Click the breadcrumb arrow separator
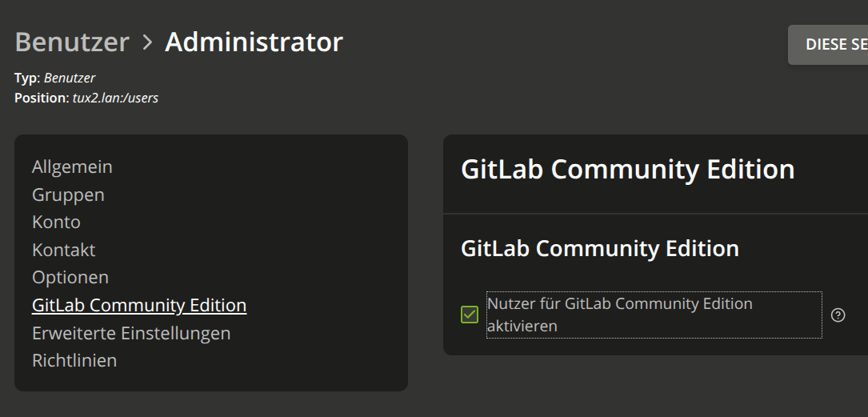The image size is (868, 417). point(147,42)
